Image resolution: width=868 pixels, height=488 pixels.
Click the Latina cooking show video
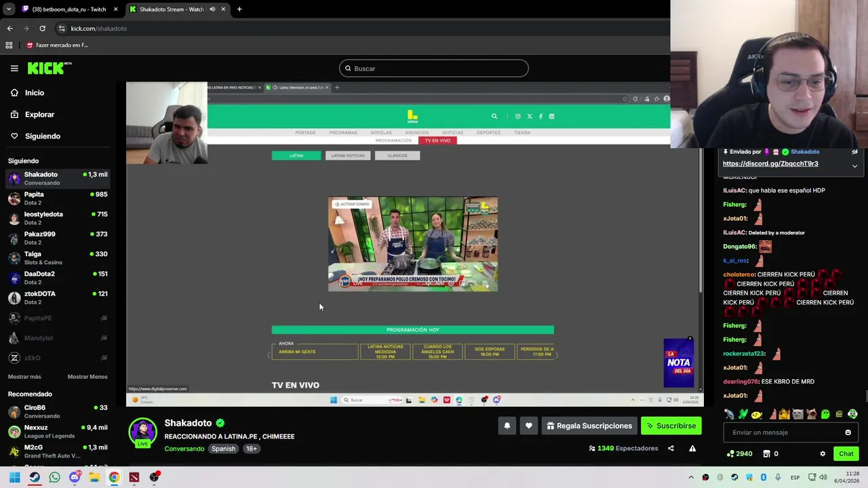[412, 244]
